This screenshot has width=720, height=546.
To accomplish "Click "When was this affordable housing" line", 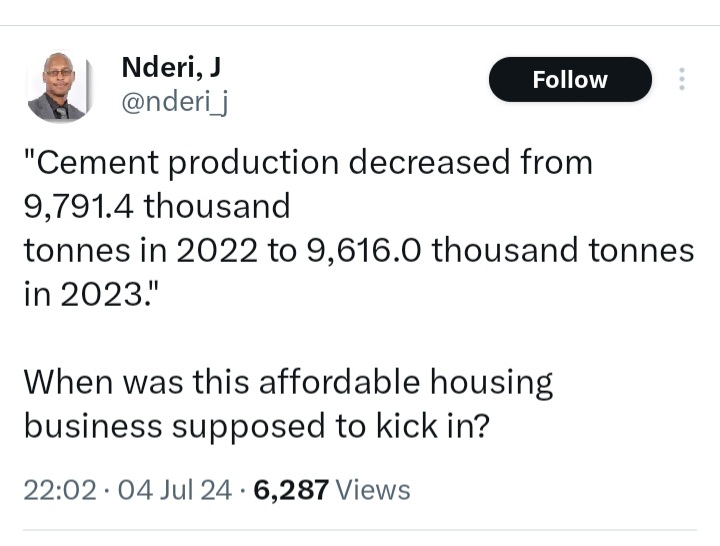I will [x=288, y=382].
